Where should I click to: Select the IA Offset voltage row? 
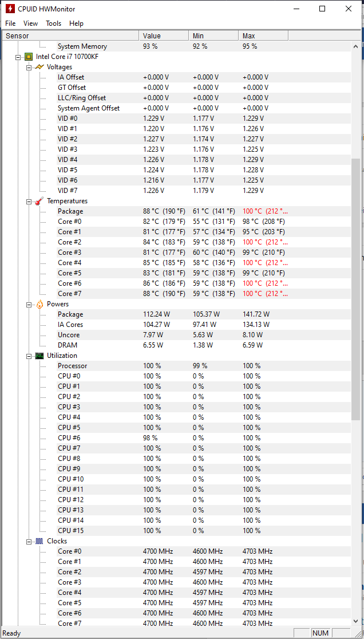204,77
